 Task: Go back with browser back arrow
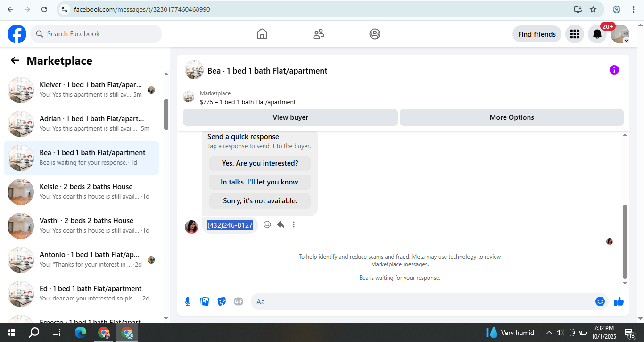pyautogui.click(x=10, y=9)
